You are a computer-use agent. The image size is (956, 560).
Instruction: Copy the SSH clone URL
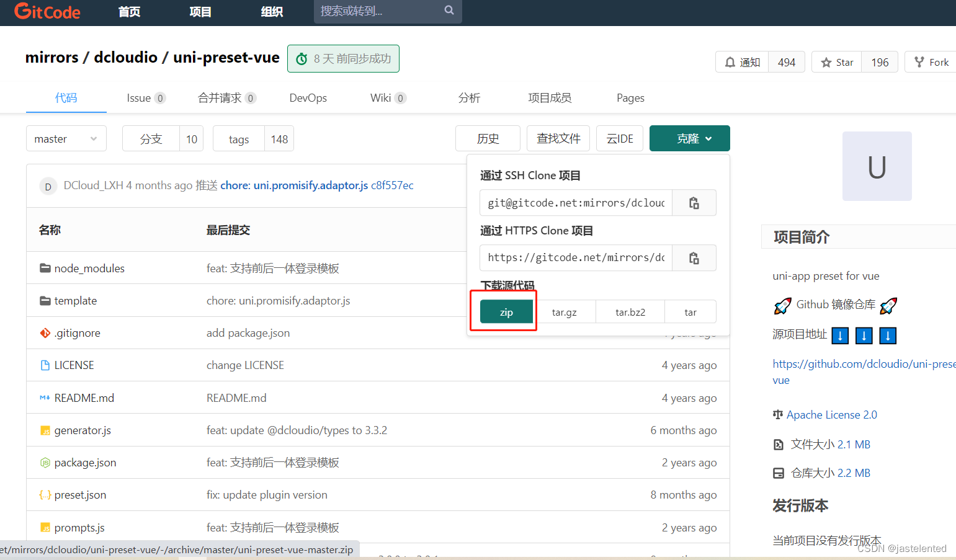tap(694, 203)
